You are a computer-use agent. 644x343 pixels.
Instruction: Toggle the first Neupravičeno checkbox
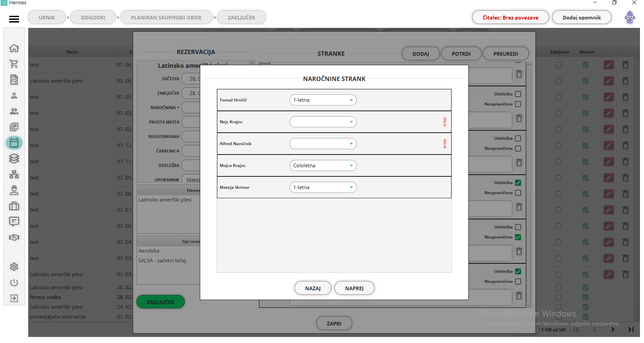[518, 104]
